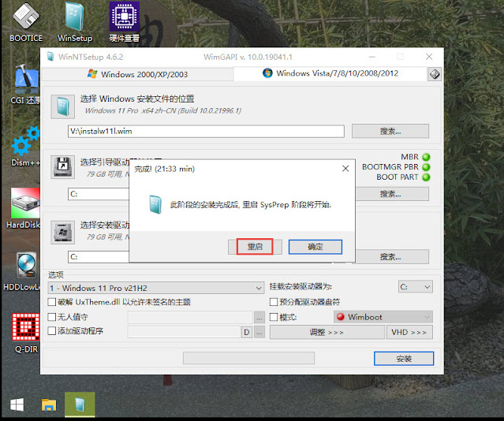Click the installation progress bar
Viewport: 504px width, 421px height.
248,358
